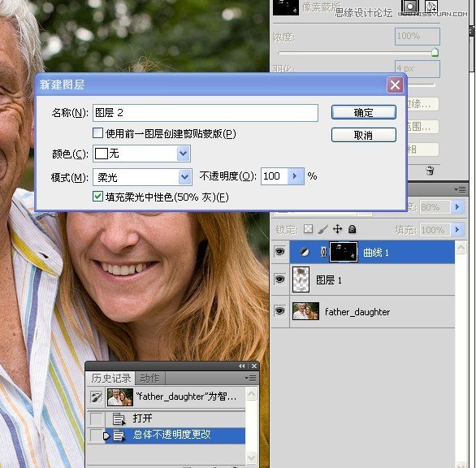Click the 取消 button
This screenshot has width=476, height=468.
tap(364, 135)
